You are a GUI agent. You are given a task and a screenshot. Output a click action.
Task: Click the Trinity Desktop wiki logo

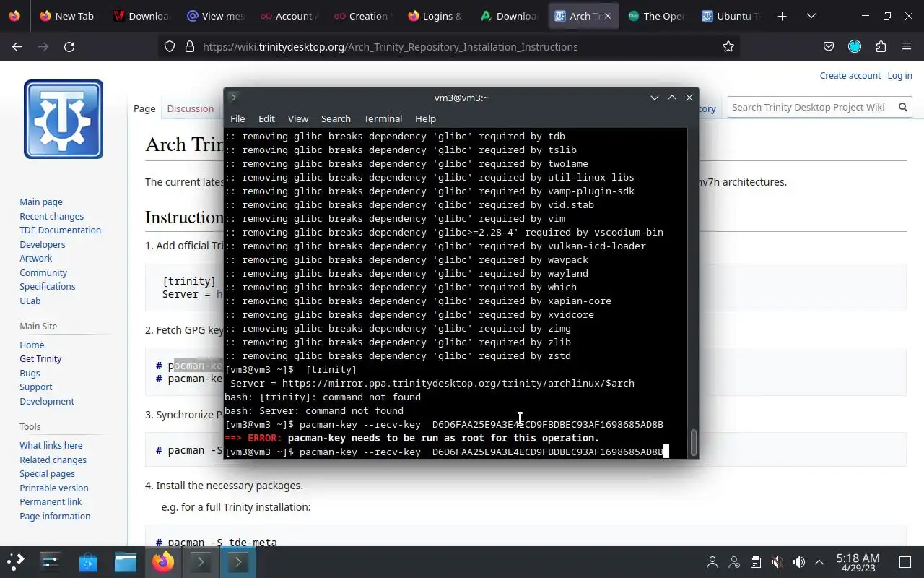(64, 119)
